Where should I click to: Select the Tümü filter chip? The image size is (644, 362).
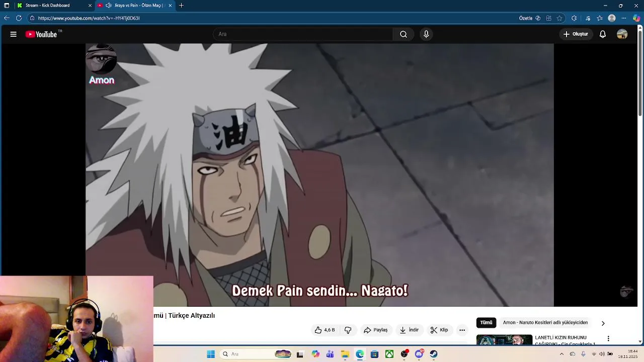click(486, 323)
